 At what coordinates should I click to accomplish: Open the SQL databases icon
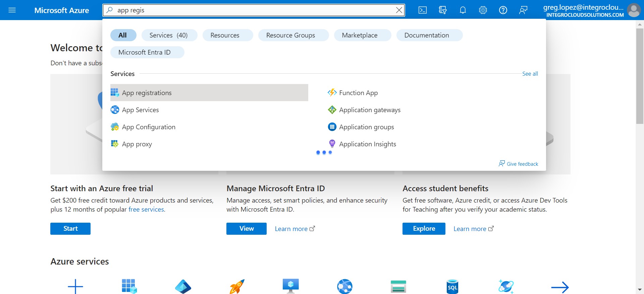pyautogui.click(x=452, y=287)
